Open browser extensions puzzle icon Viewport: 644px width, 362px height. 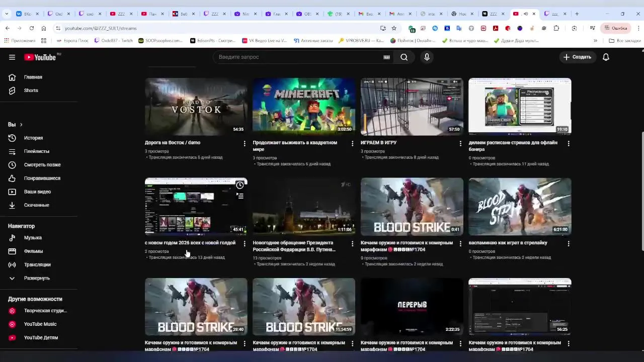(x=556, y=28)
